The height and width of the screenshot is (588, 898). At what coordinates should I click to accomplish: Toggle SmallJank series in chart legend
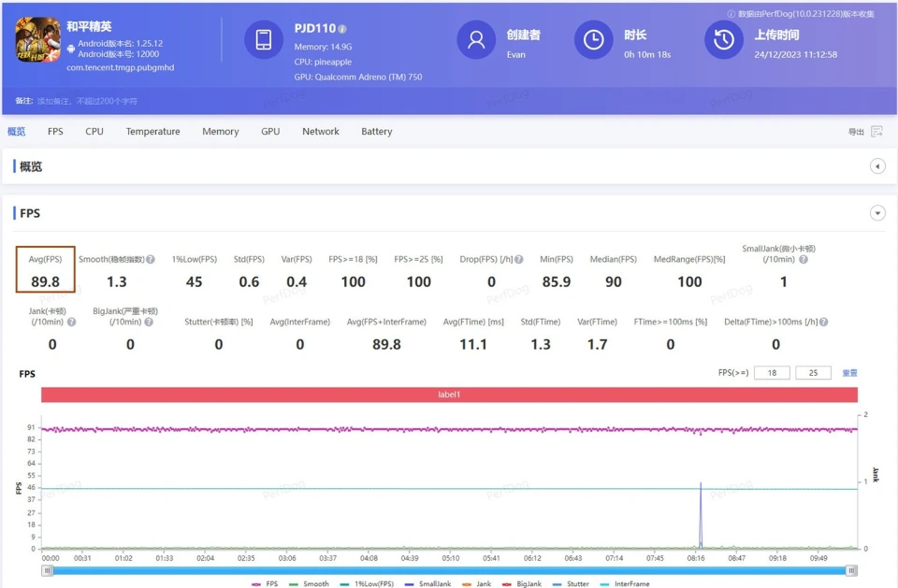(427, 583)
